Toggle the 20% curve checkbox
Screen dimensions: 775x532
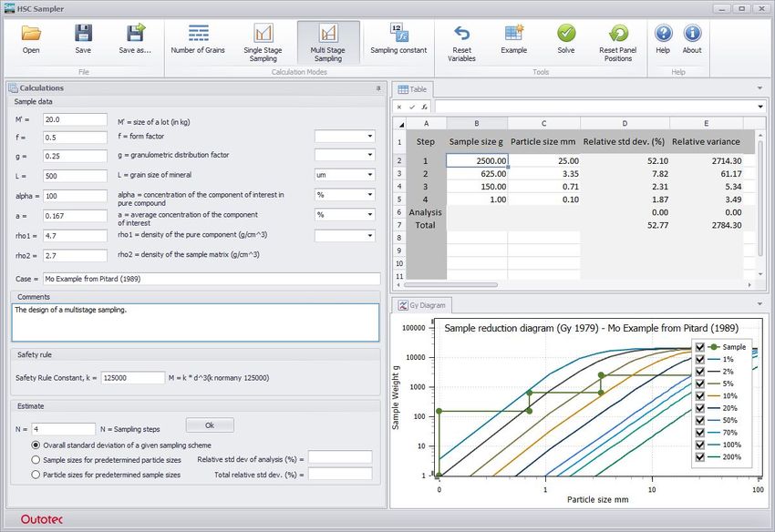(x=700, y=408)
